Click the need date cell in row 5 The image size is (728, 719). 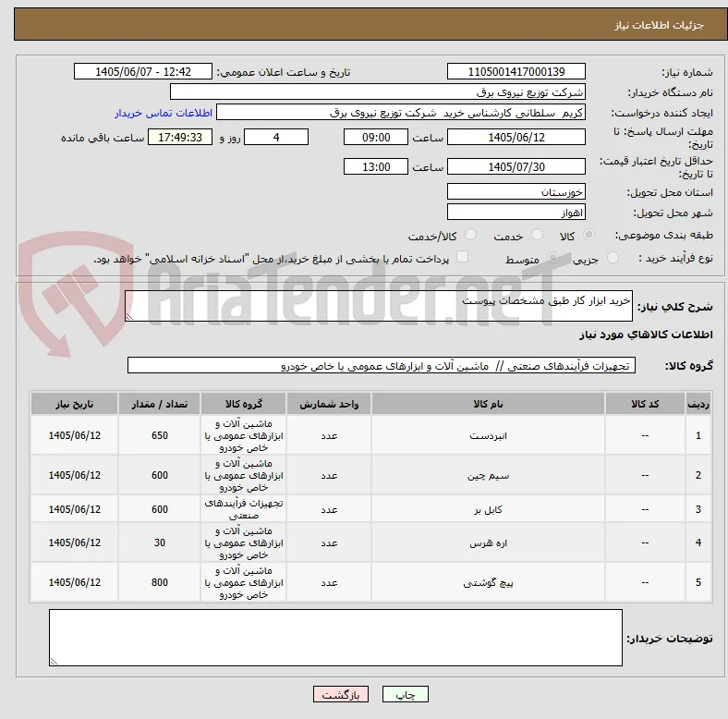click(x=74, y=582)
